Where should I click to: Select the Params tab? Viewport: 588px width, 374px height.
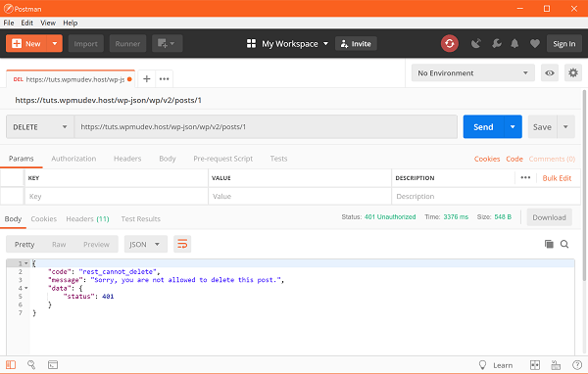point(21,159)
